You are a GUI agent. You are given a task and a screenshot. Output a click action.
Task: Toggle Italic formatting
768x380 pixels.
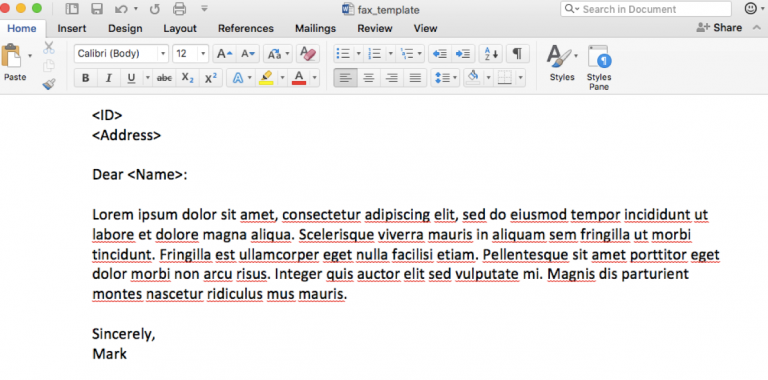click(x=109, y=78)
